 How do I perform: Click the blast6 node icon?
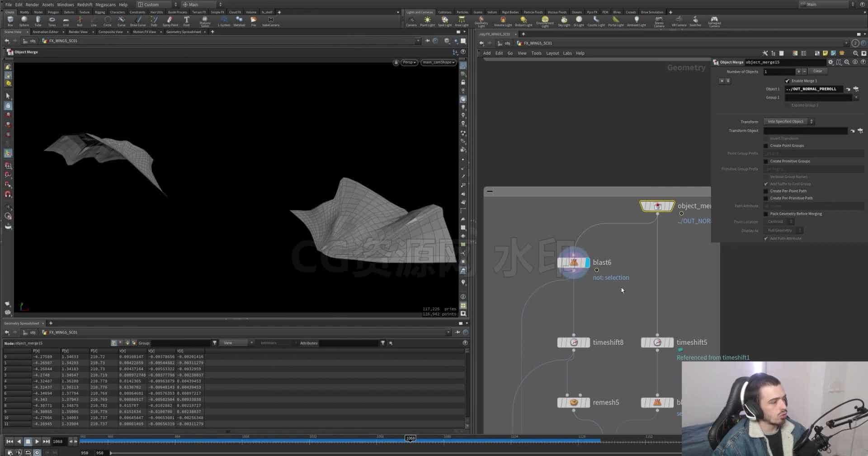tap(574, 263)
